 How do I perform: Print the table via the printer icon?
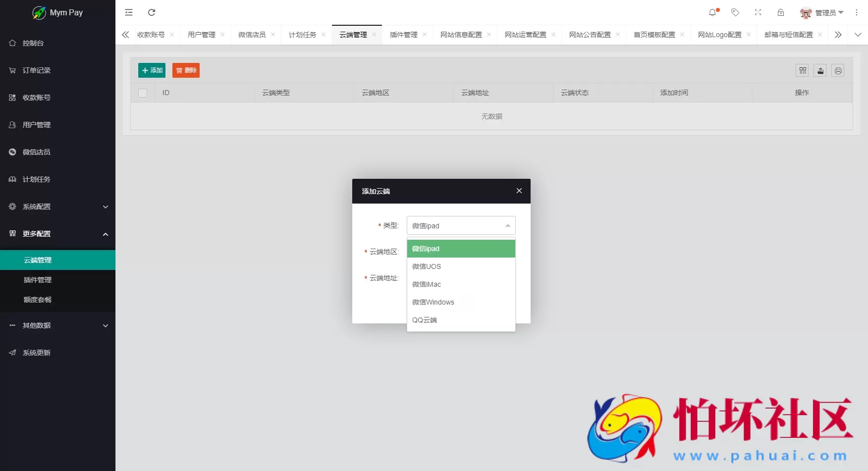click(x=838, y=70)
